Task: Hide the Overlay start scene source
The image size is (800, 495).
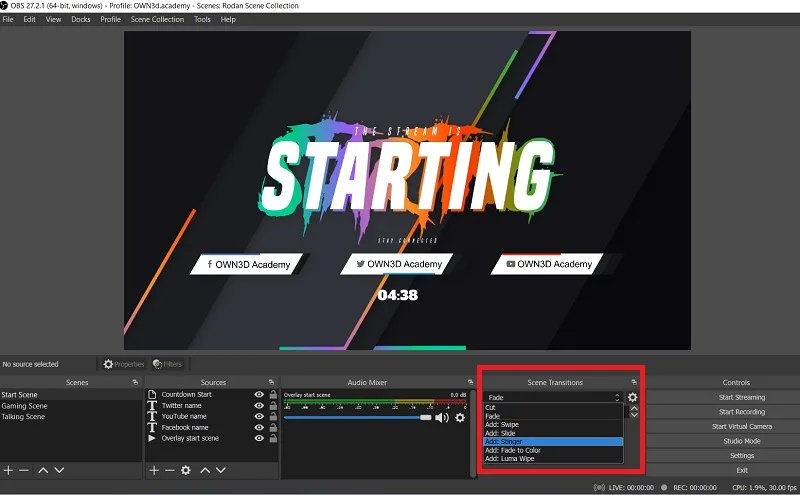Action: (259, 438)
